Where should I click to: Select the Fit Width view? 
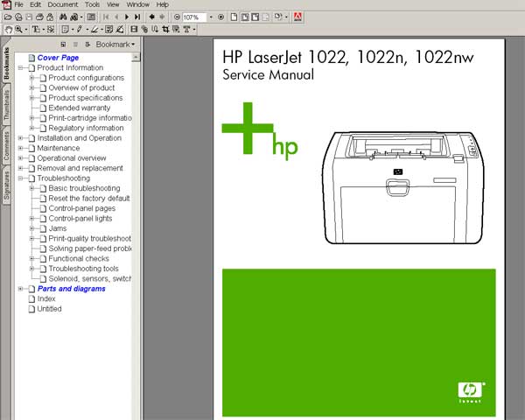click(x=255, y=17)
